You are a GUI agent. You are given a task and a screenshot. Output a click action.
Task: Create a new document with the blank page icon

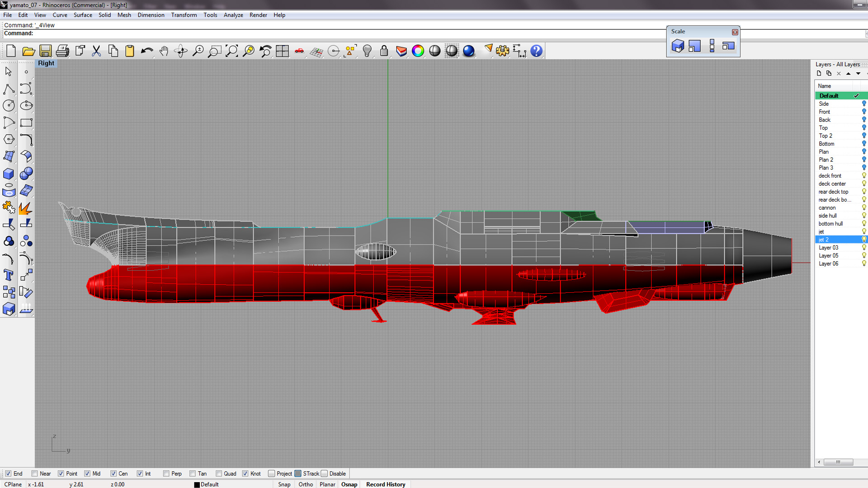(11, 51)
